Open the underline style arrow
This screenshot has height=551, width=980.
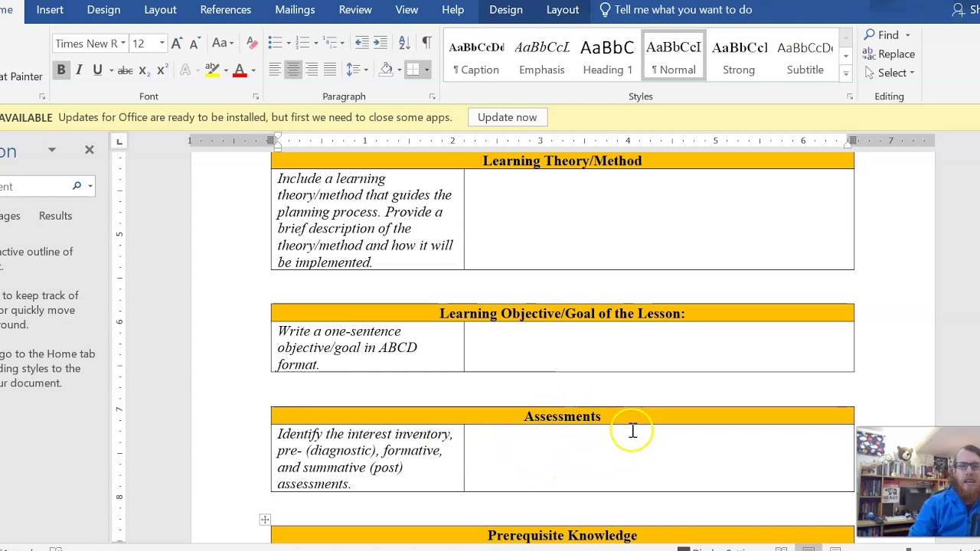111,70
